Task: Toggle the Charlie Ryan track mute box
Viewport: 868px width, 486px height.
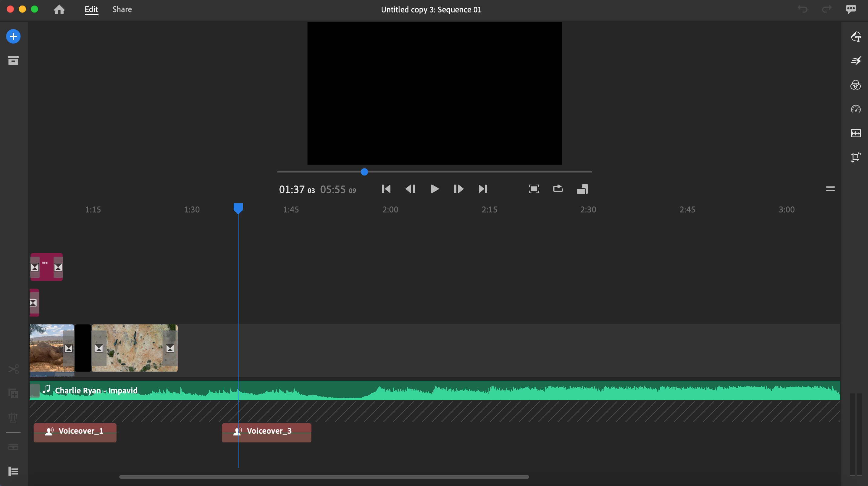Action: click(35, 390)
